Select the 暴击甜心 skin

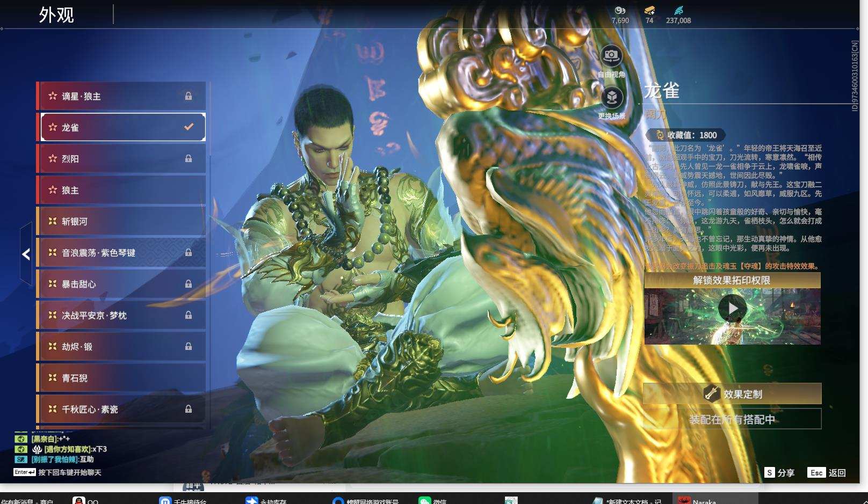click(121, 284)
